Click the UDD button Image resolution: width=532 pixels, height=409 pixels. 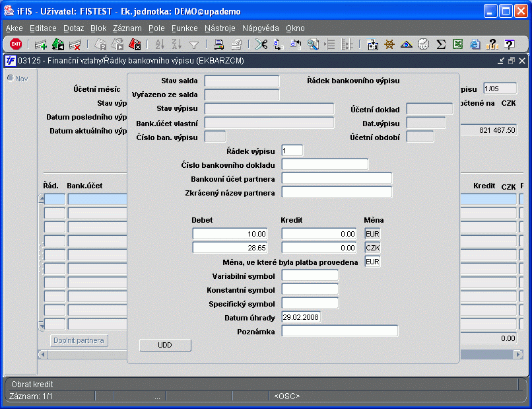pyautogui.click(x=165, y=345)
